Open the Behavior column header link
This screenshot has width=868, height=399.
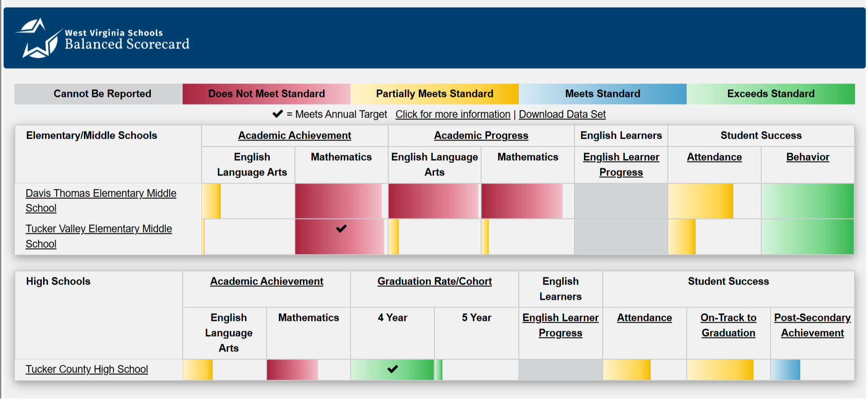pos(807,157)
